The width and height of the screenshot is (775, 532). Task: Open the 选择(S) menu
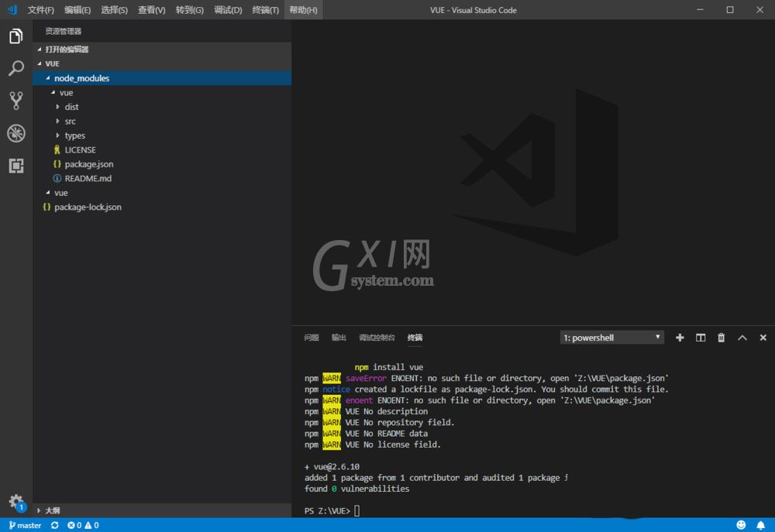click(x=114, y=10)
